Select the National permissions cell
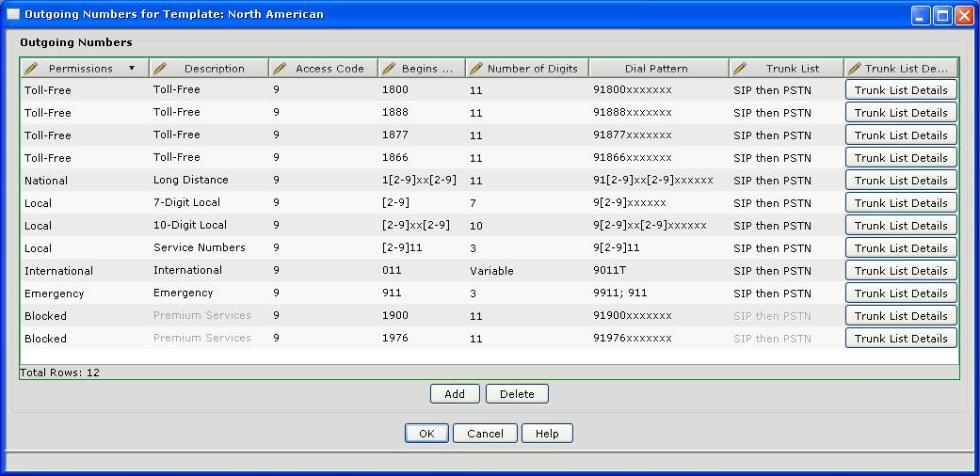Screen dimensions: 980x476 (85, 180)
